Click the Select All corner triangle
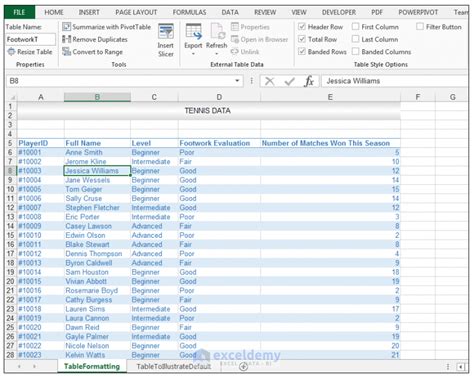 [x=12, y=97]
